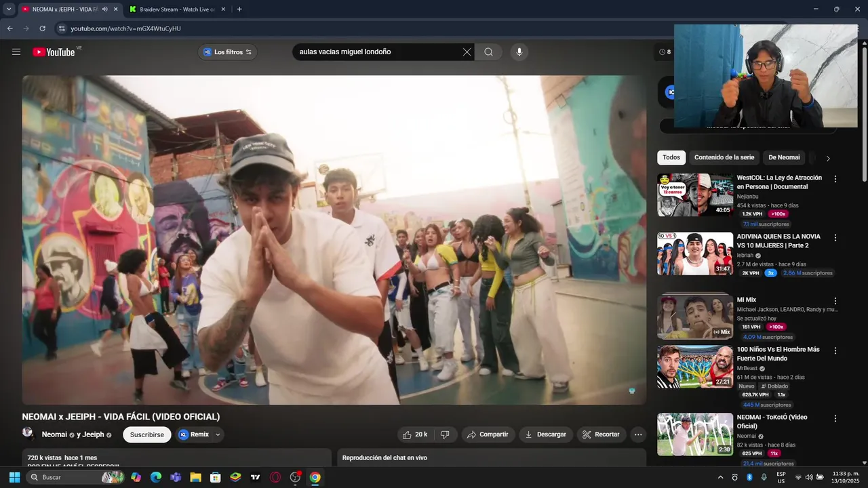Open the WestCOL documental thumbnail

click(695, 195)
